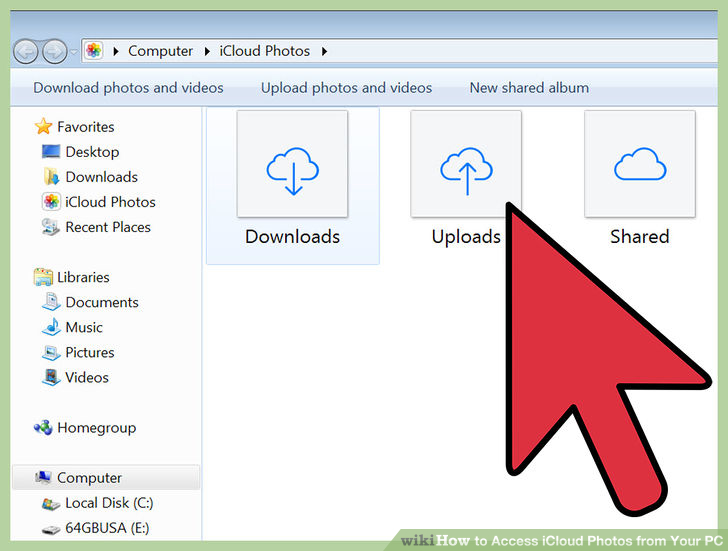728x551 pixels.
Task: Open the 64GBUSA (E:) drive
Action: click(107, 528)
